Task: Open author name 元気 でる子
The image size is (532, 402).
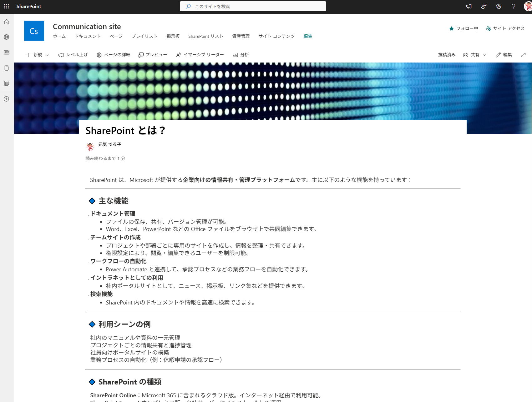Action: coord(110,144)
